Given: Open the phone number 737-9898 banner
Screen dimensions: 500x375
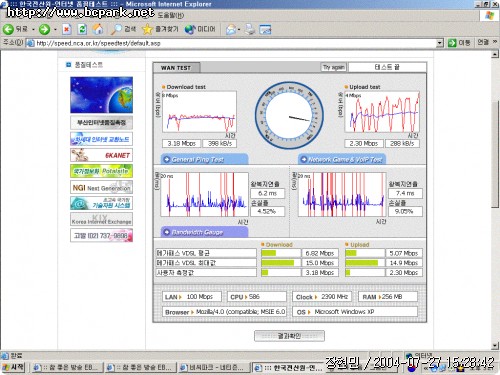Looking at the screenshot, I should coord(101,235).
